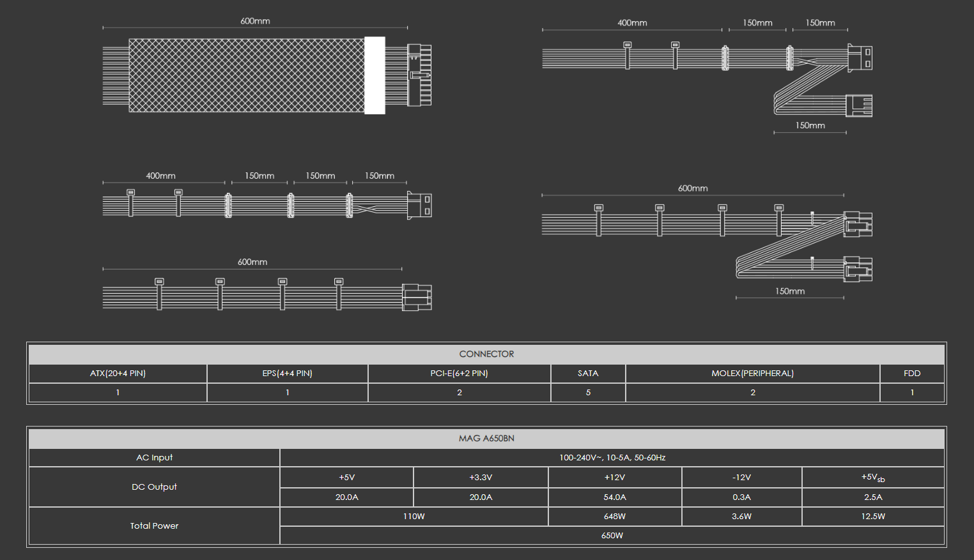Click the FDD column header
This screenshot has width=974, height=560.
tap(912, 374)
